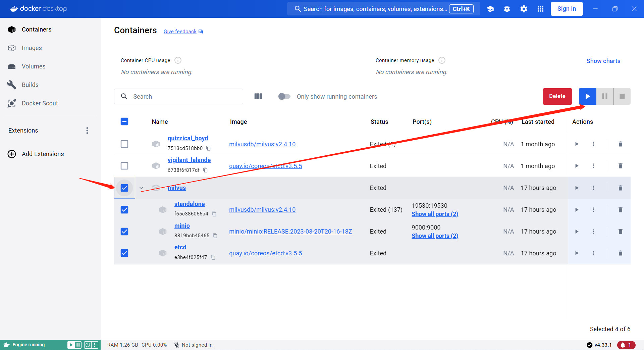Toggle the select-all checkbox in the header

coord(124,121)
